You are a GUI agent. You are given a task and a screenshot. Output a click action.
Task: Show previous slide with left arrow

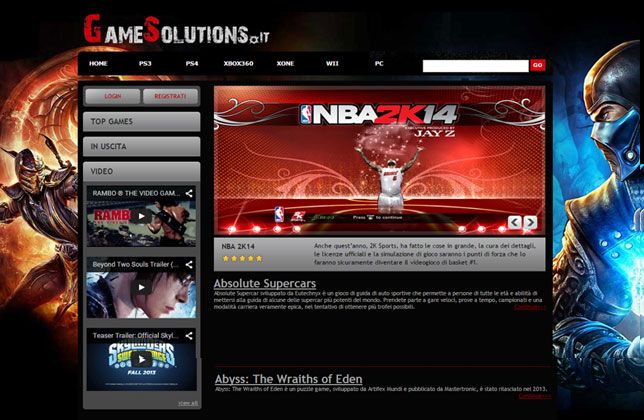click(x=515, y=222)
